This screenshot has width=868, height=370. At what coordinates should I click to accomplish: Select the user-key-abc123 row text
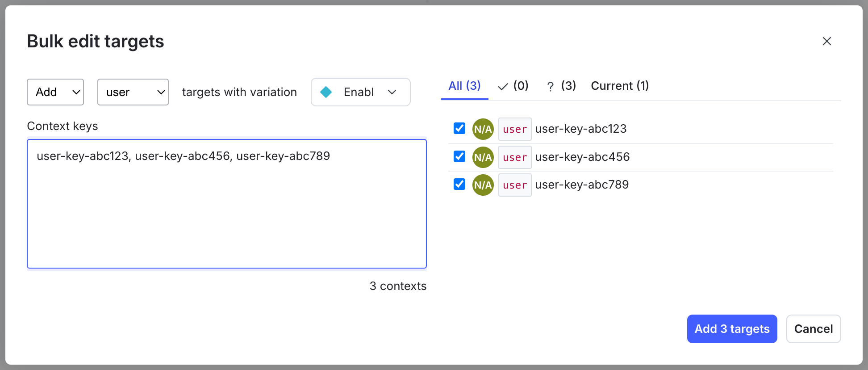click(581, 129)
